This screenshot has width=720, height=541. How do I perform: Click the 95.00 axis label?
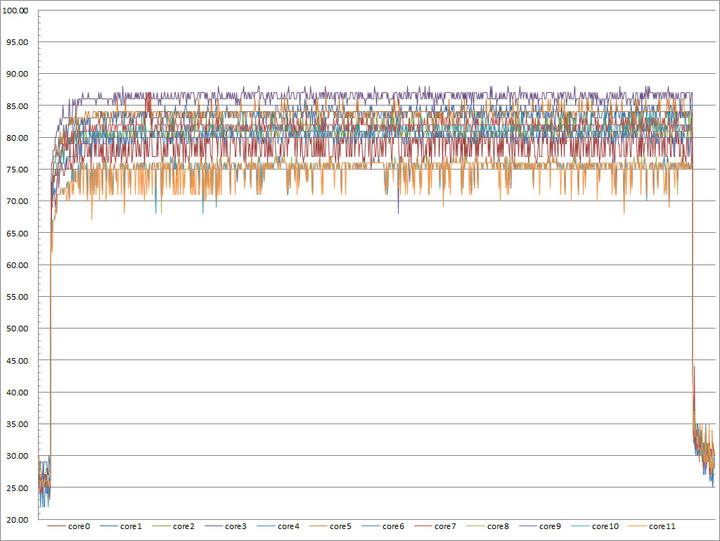[17, 42]
